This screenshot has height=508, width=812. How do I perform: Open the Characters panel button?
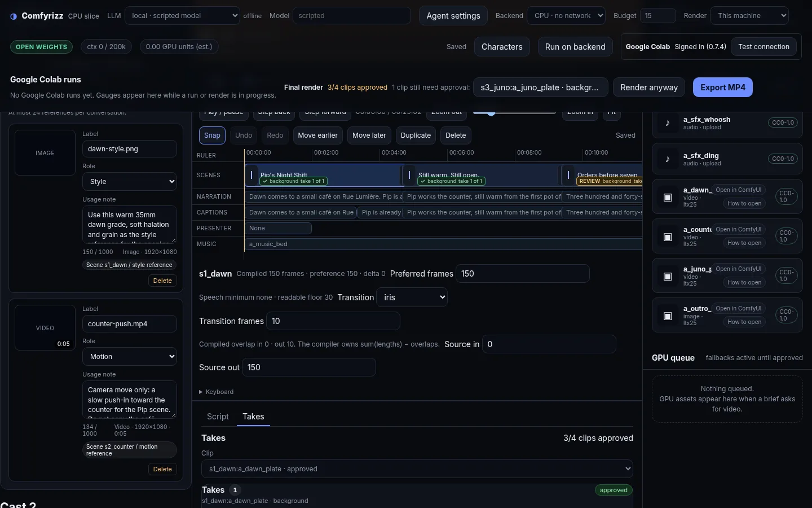[502, 47]
